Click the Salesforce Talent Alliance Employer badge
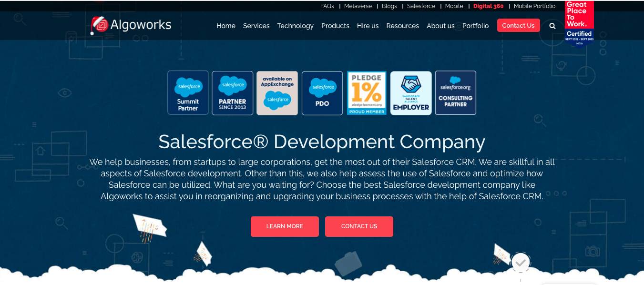 point(411,93)
